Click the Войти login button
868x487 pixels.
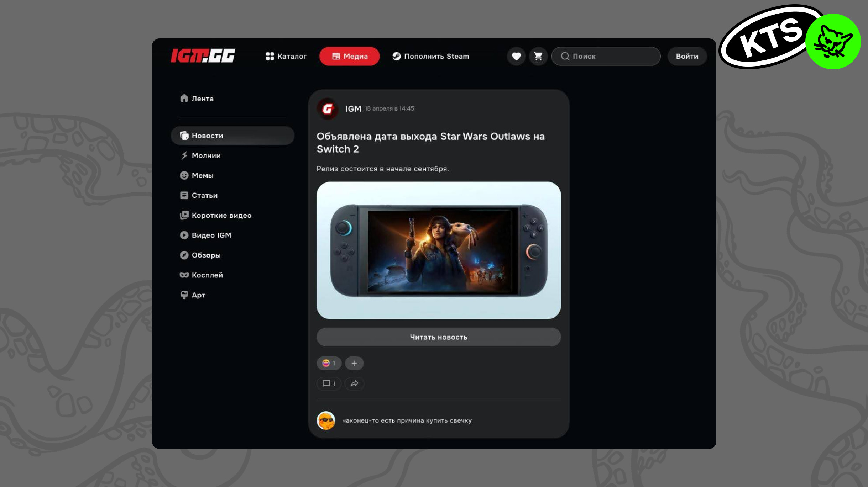coord(687,56)
